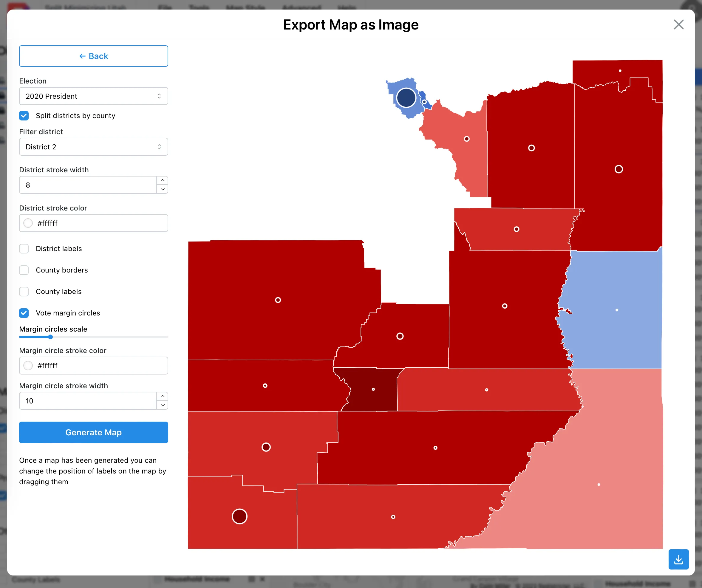Enable the County borders checkbox
Viewport: 702px width, 588px height.
[x=24, y=270]
